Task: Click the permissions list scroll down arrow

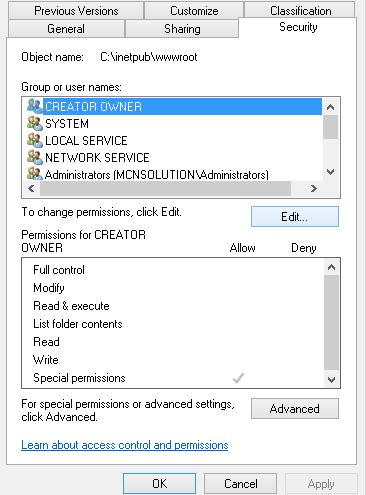Action: pos(331,379)
